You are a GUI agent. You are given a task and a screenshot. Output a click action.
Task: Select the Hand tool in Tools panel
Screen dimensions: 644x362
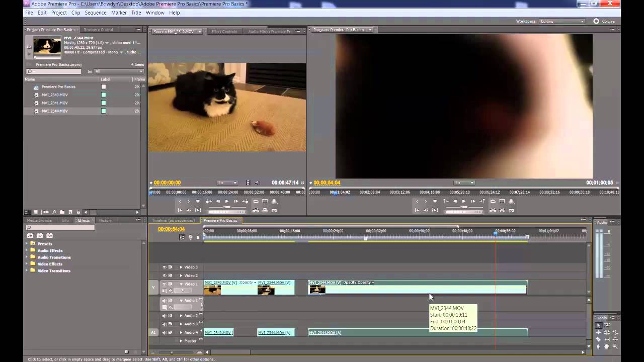pyautogui.click(x=606, y=346)
